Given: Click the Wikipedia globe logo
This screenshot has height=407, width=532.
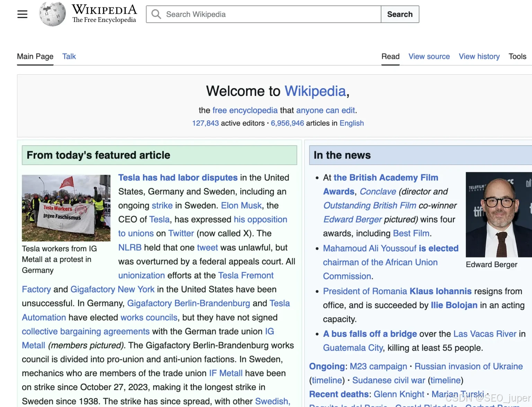Looking at the screenshot, I should [x=52, y=14].
